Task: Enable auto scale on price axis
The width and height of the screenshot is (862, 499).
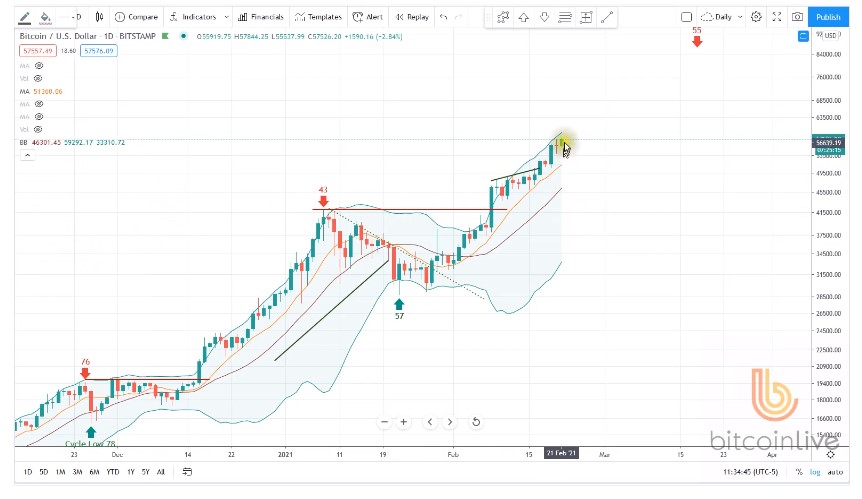Action: (834, 472)
